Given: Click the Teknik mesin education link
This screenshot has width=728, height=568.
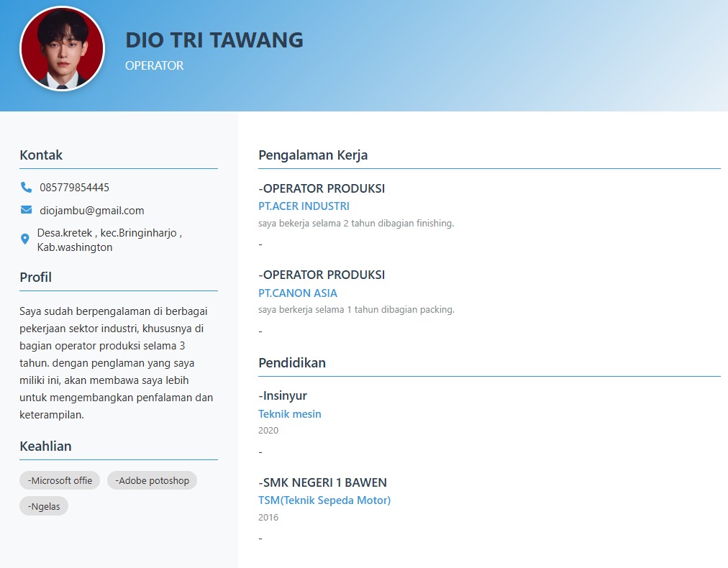Looking at the screenshot, I should (x=289, y=413).
